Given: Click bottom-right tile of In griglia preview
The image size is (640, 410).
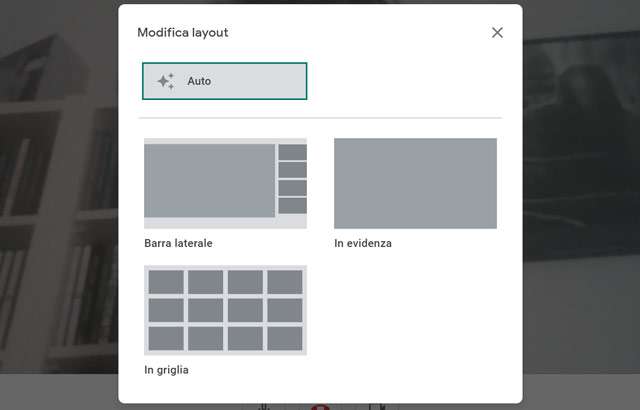Looking at the screenshot, I should (x=285, y=338).
